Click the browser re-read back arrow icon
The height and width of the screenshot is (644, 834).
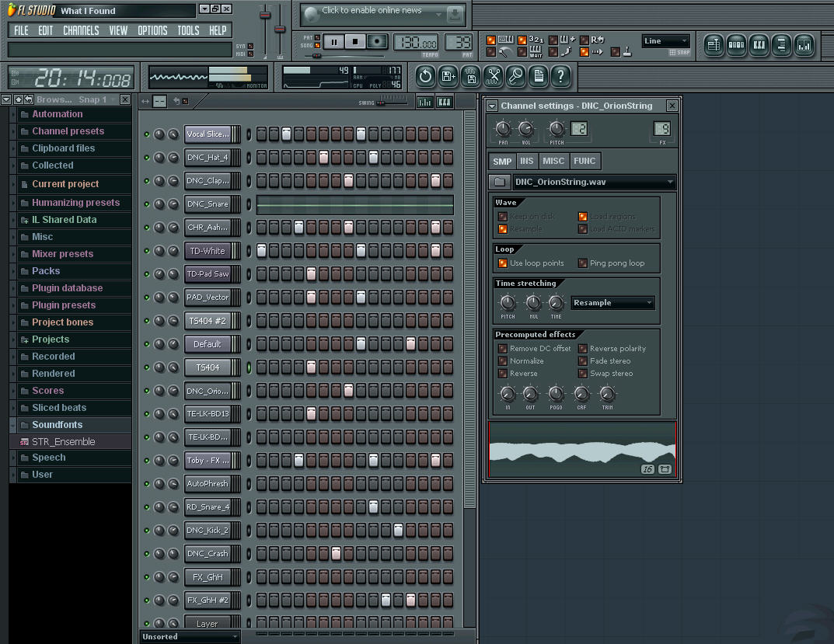[28, 99]
